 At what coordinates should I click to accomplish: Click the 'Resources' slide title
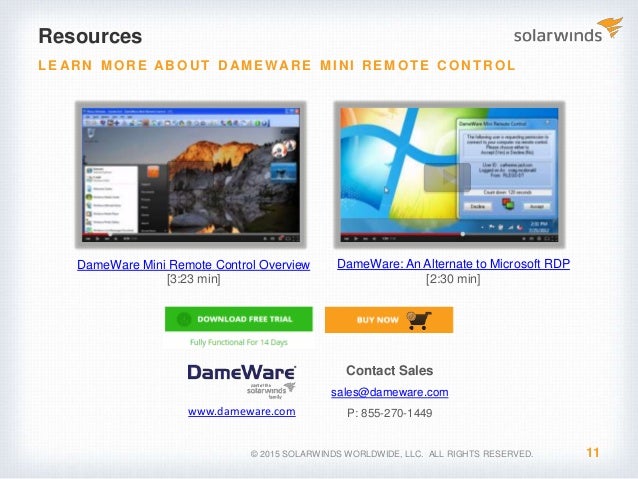click(90, 36)
